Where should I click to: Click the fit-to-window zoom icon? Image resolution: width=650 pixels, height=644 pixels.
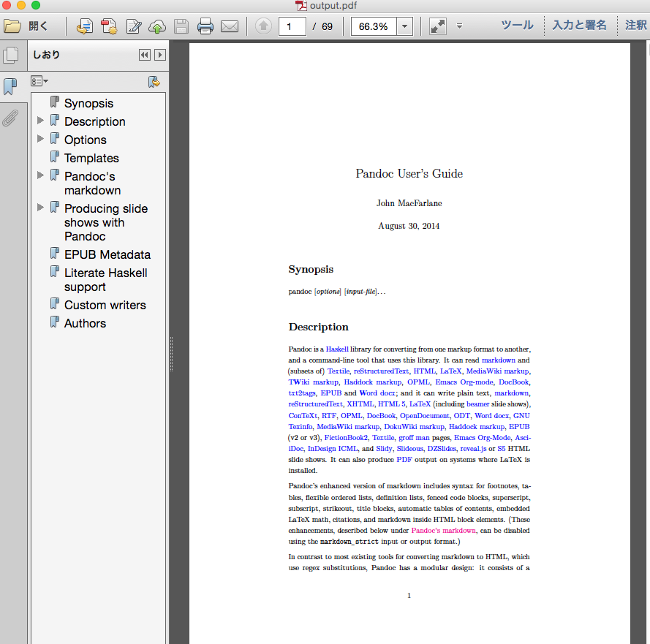(x=438, y=26)
